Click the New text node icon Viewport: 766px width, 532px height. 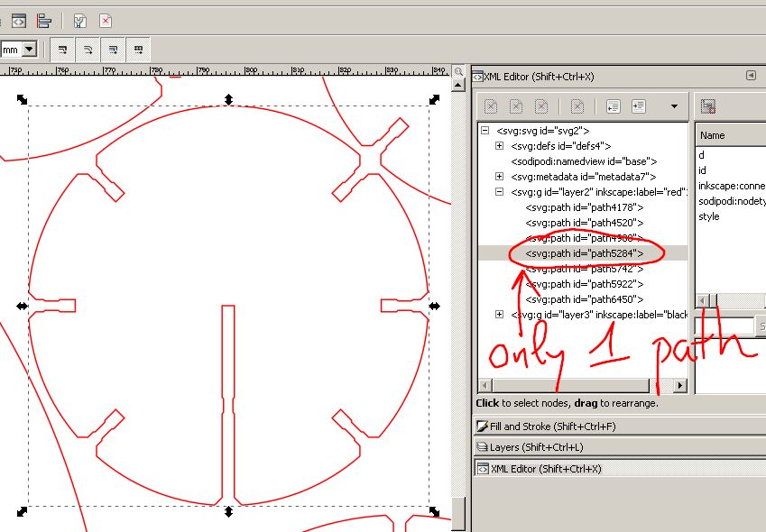516,105
